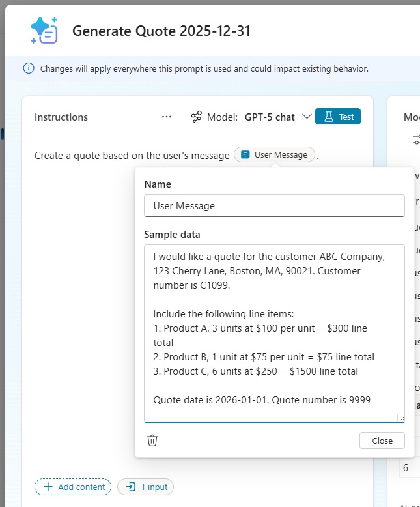420x507 pixels.
Task: Run the prompt with the Test button
Action: (338, 117)
